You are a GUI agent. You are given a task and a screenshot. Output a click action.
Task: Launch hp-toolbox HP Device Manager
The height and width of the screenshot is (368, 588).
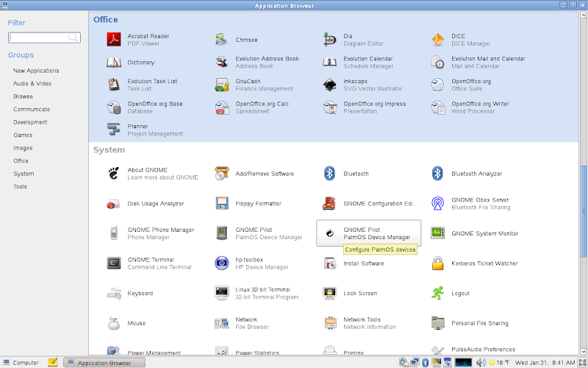pyautogui.click(x=251, y=263)
